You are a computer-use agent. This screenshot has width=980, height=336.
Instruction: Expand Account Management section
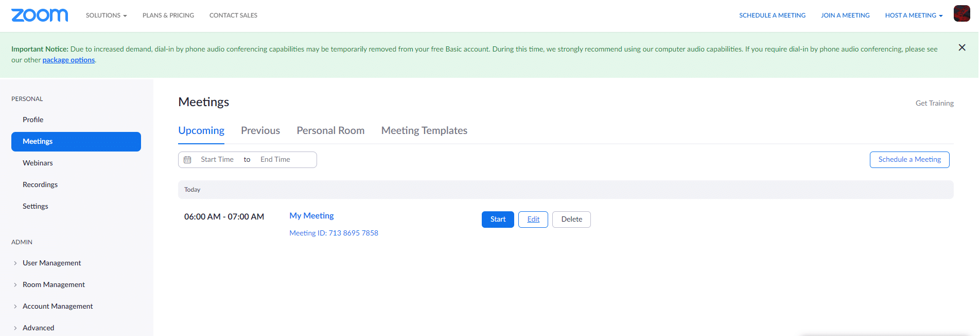point(58,306)
